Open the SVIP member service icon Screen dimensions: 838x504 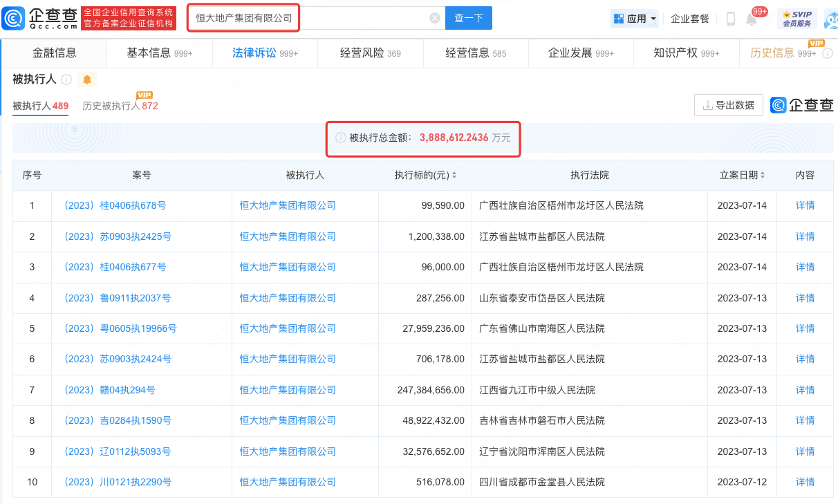coord(797,19)
